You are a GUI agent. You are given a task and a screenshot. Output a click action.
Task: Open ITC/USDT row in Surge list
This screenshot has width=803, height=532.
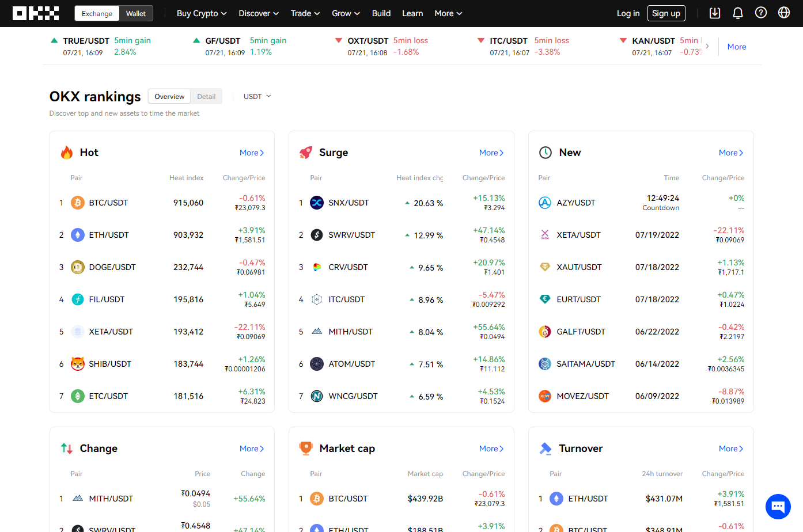[x=401, y=299]
